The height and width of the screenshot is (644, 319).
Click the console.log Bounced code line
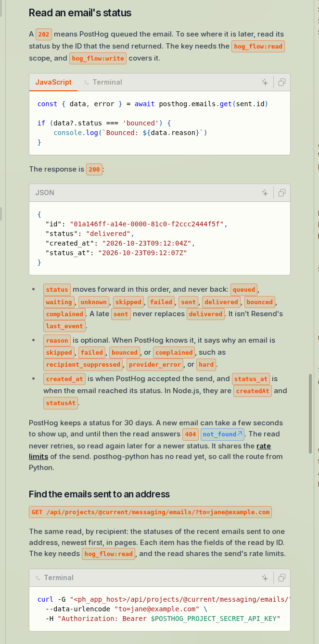click(x=130, y=133)
